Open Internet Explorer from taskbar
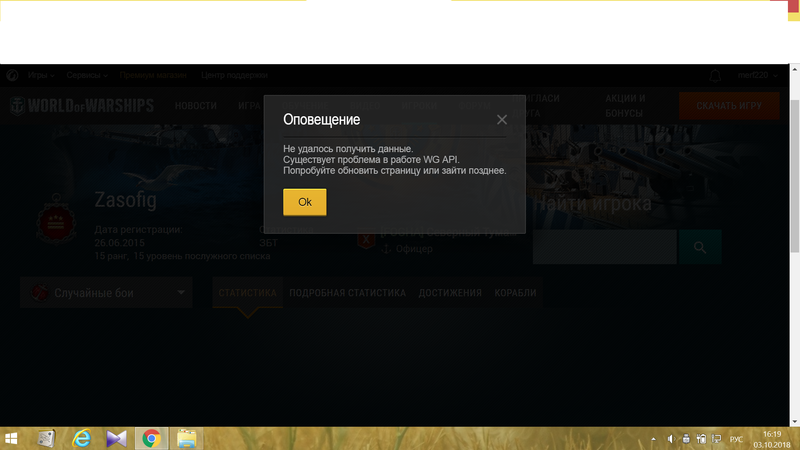800x450 pixels. [82, 439]
